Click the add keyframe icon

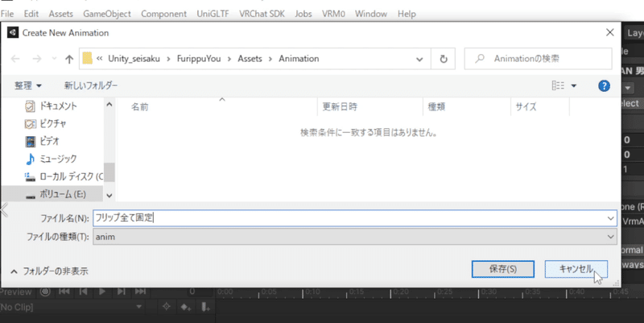[x=186, y=307]
